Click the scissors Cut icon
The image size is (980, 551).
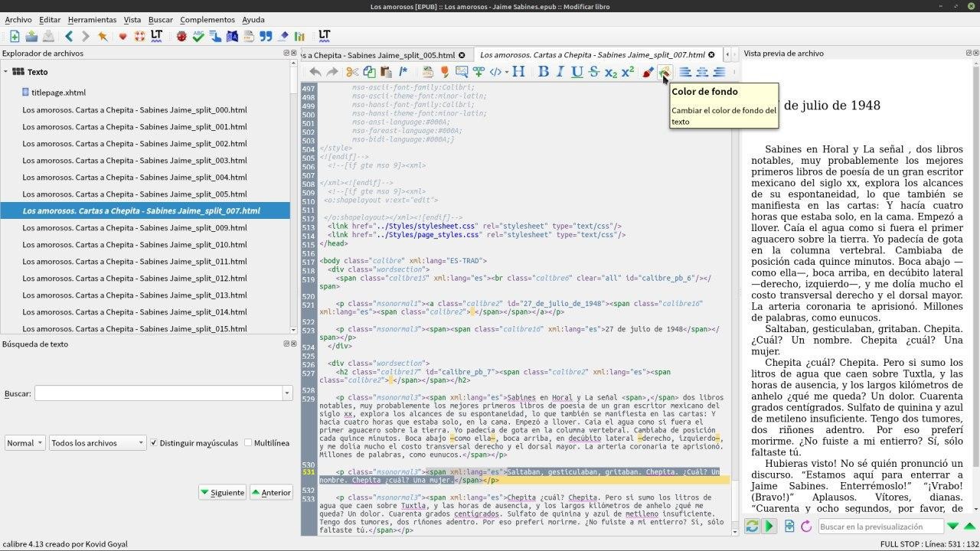(352, 72)
